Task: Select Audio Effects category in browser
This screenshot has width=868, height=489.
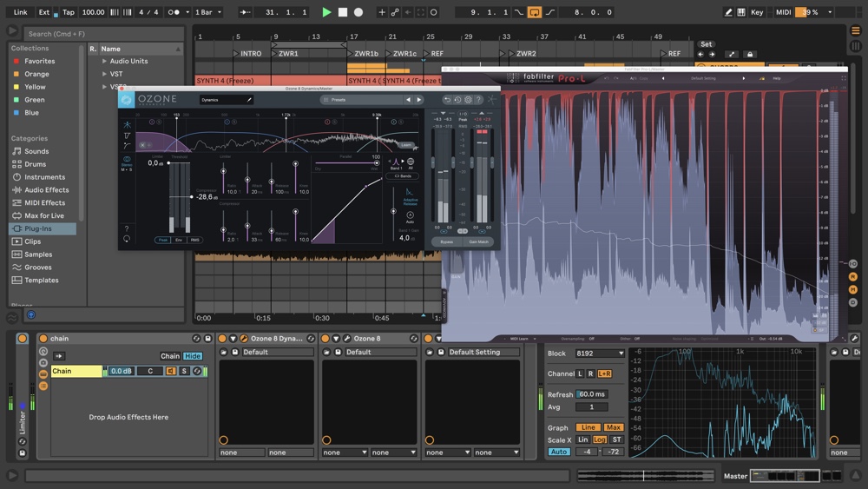Action: [46, 189]
